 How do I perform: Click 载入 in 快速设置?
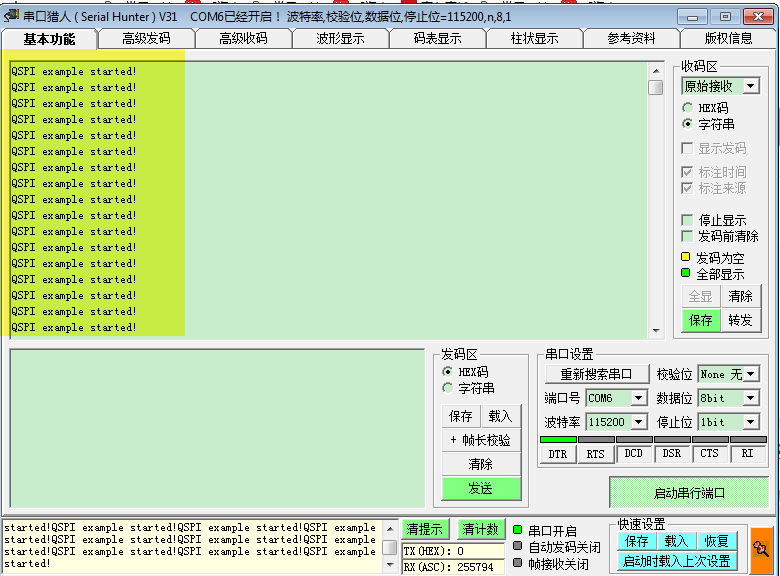676,541
